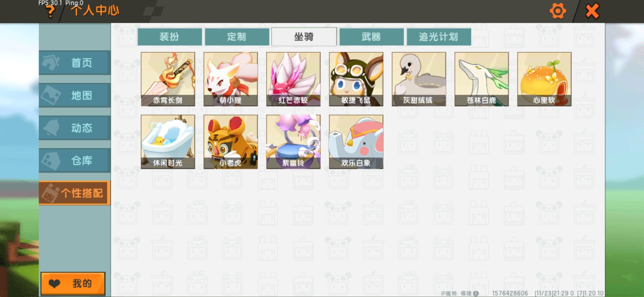Image resolution: width=644 pixels, height=297 pixels.
Task: Pick the 休闲时光 bathtub mount
Action: (168, 142)
